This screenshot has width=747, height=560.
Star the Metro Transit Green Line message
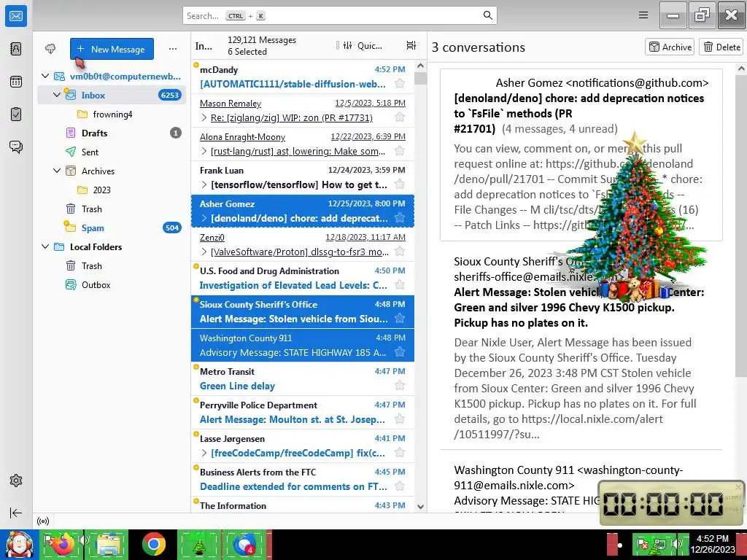[x=400, y=386]
